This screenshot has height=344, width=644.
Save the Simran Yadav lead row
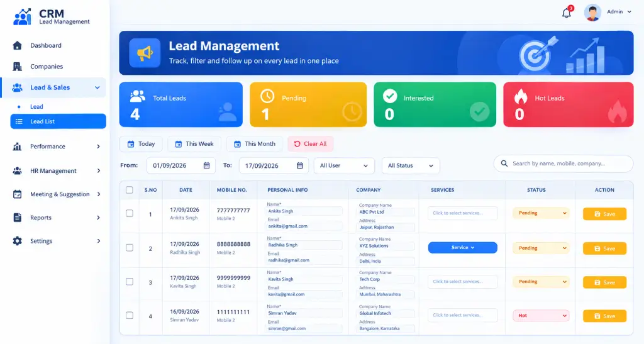(604, 316)
